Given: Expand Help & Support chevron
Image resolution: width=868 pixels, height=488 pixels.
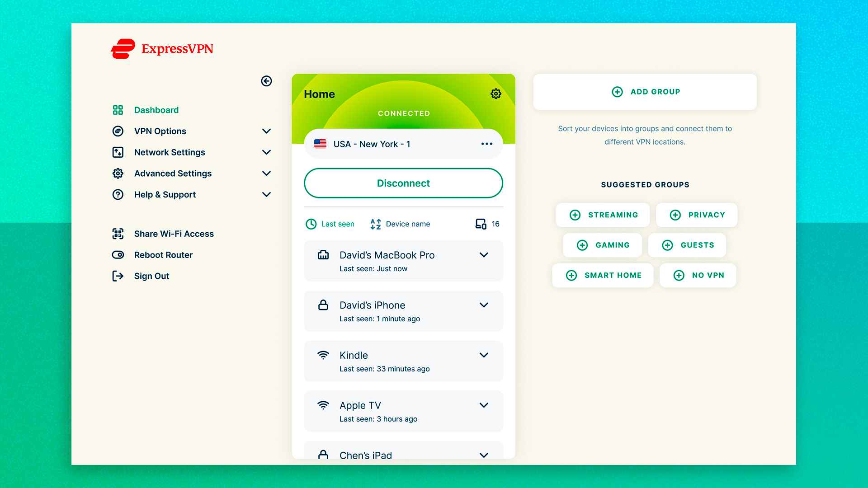Looking at the screenshot, I should click(266, 195).
